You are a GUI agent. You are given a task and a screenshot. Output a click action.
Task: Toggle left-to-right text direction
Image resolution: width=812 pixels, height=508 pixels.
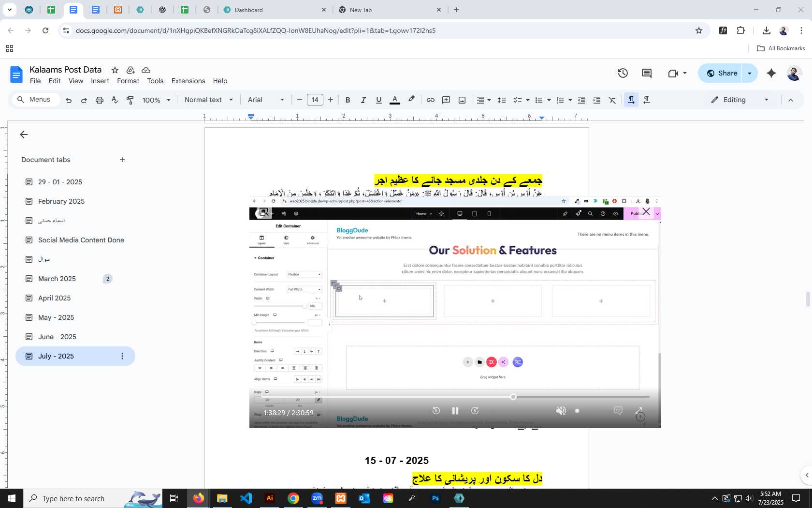pos(631,100)
